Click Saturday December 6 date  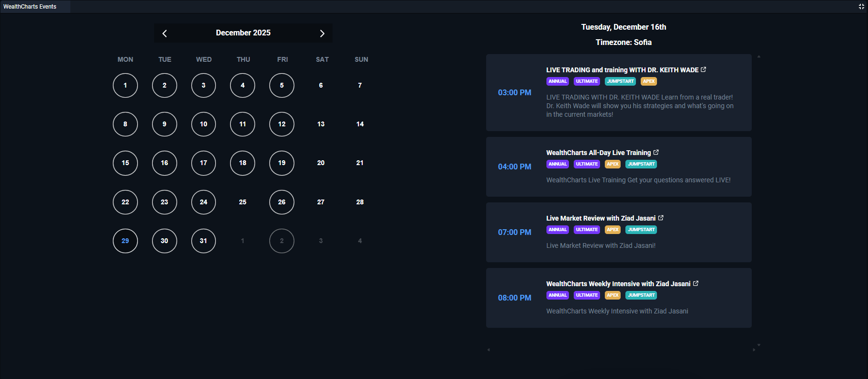321,85
